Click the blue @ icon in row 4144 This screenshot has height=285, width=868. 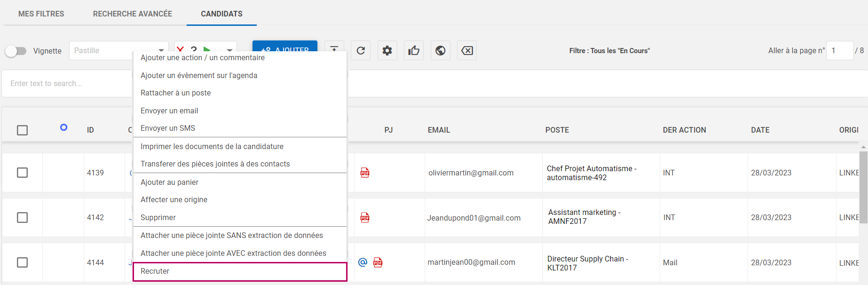(363, 262)
